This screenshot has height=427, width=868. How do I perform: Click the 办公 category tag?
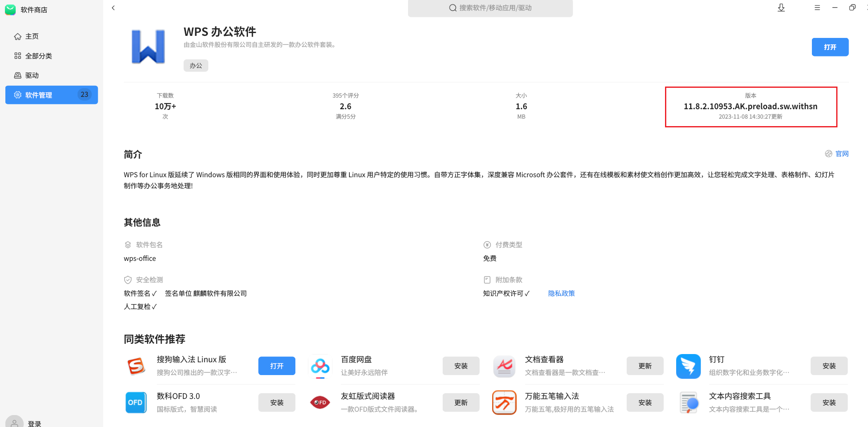click(196, 66)
